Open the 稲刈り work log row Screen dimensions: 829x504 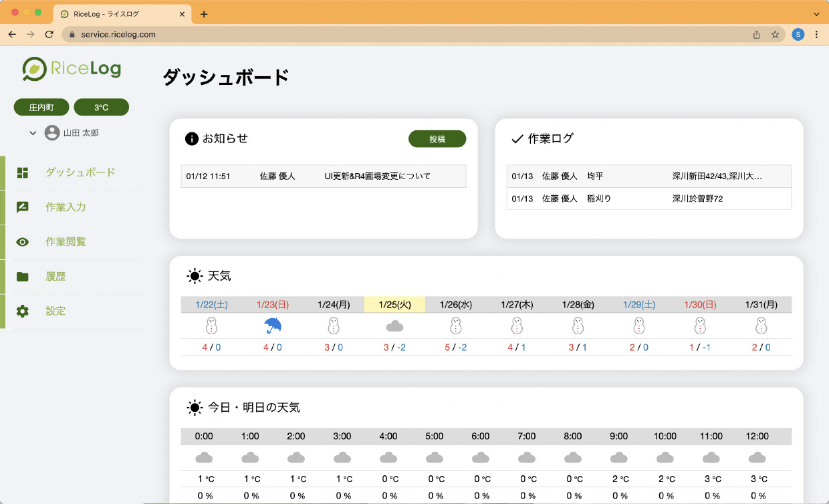click(649, 199)
